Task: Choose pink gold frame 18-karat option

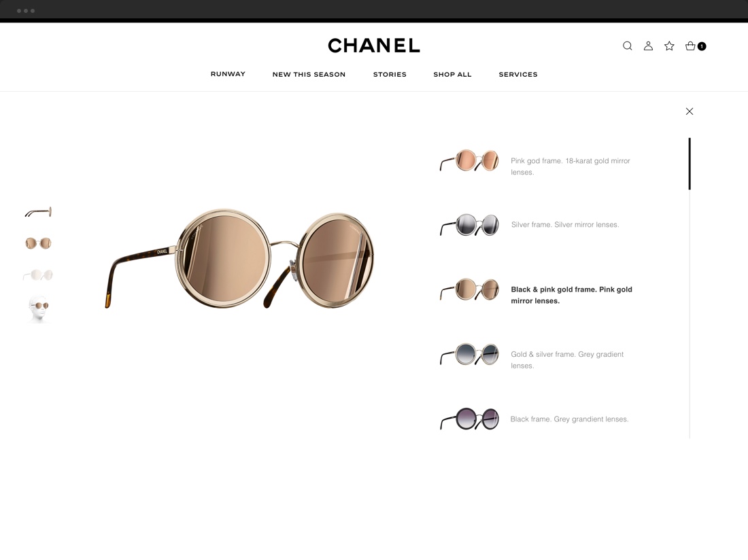Action: (538, 160)
